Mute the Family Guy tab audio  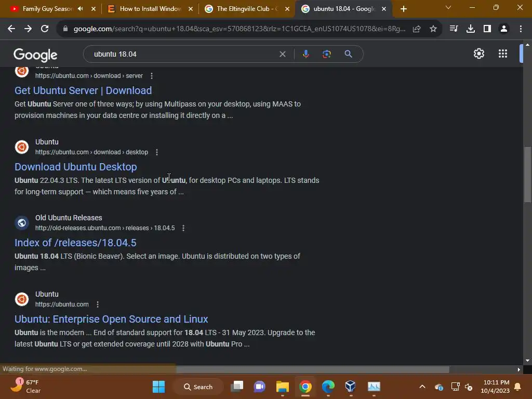click(81, 9)
